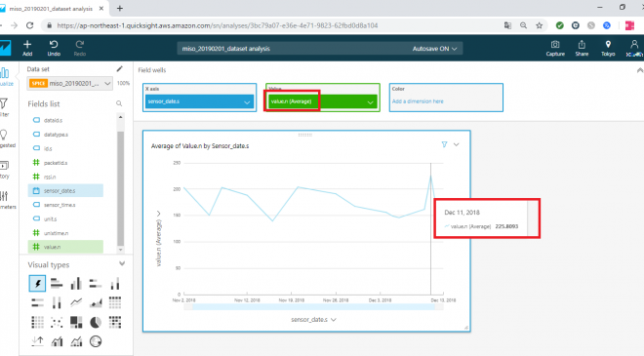Switch to the line chart visual type

tap(76, 302)
